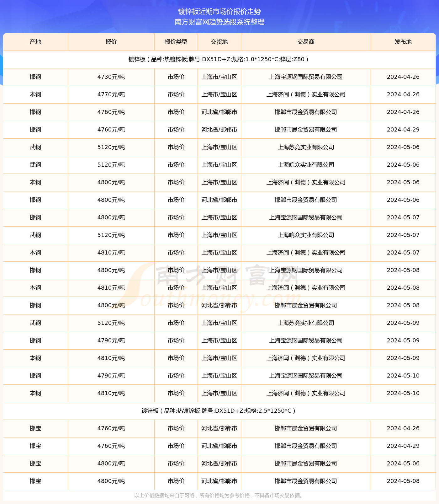439x504 pixels.
Task: Click 4810元/吨 in the 2024-05-10 row
Action: tap(111, 393)
